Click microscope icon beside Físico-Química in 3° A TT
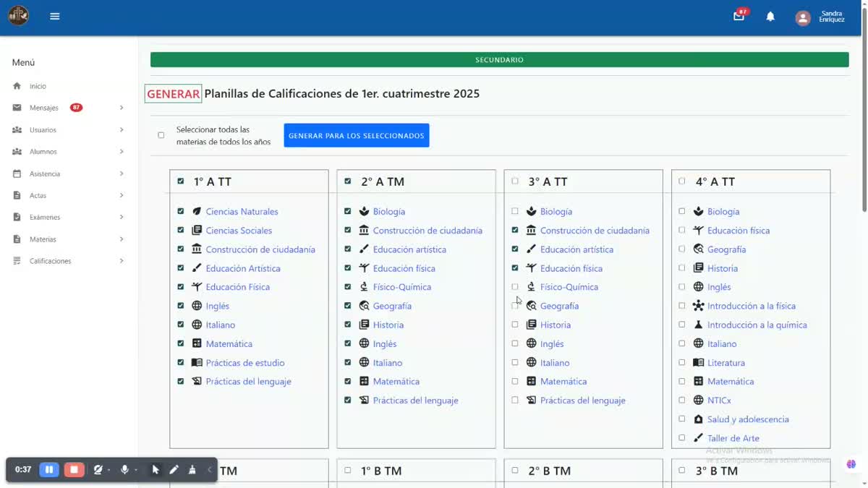This screenshot has width=868, height=488. [x=531, y=287]
